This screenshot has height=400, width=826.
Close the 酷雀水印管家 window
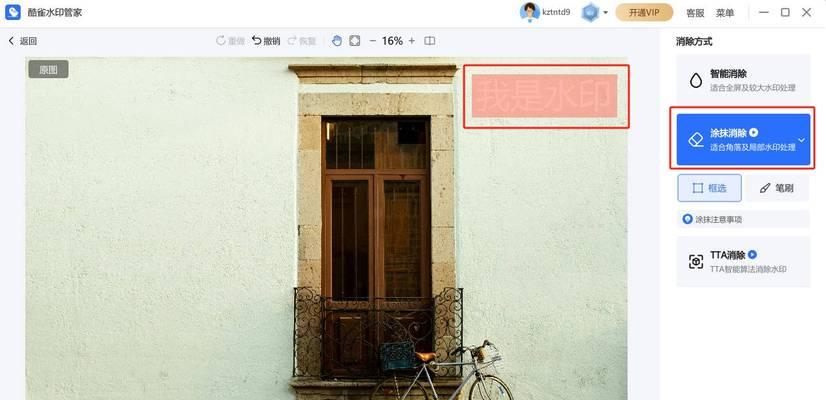pos(807,12)
